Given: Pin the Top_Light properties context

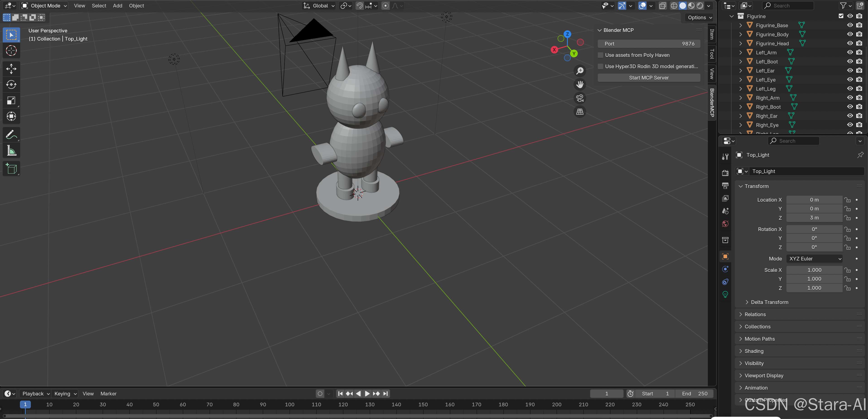Looking at the screenshot, I should [860, 155].
